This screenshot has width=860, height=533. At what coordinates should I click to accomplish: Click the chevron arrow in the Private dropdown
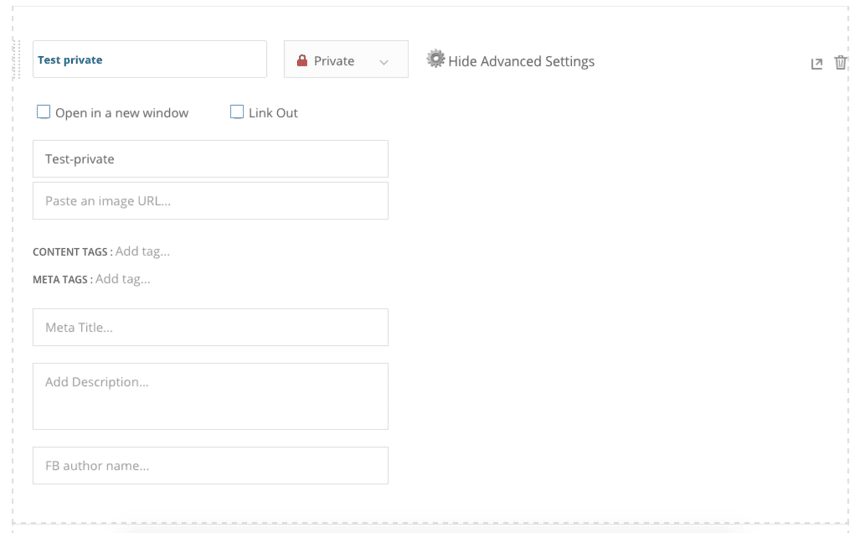pos(384,62)
